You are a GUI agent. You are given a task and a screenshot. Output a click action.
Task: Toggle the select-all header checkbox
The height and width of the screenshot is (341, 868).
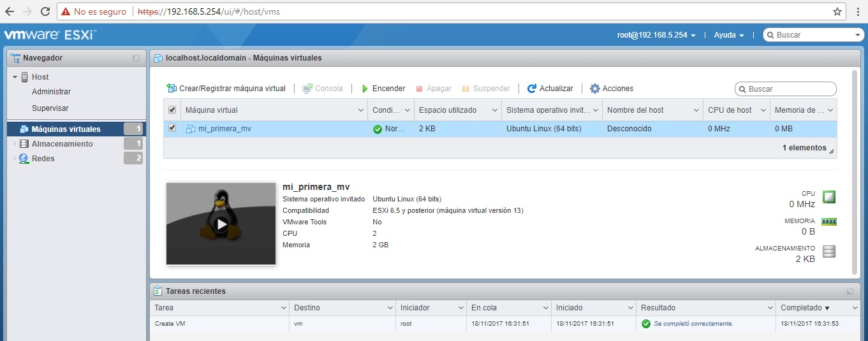pyautogui.click(x=172, y=110)
